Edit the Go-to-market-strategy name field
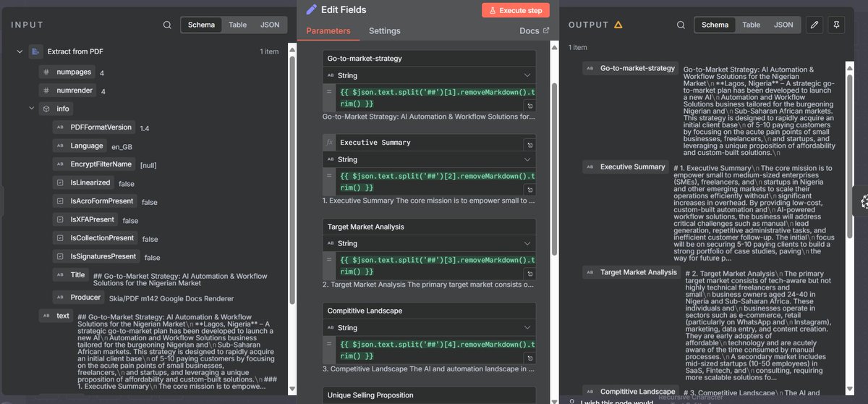Viewport: 868px width, 404px height. [x=430, y=58]
